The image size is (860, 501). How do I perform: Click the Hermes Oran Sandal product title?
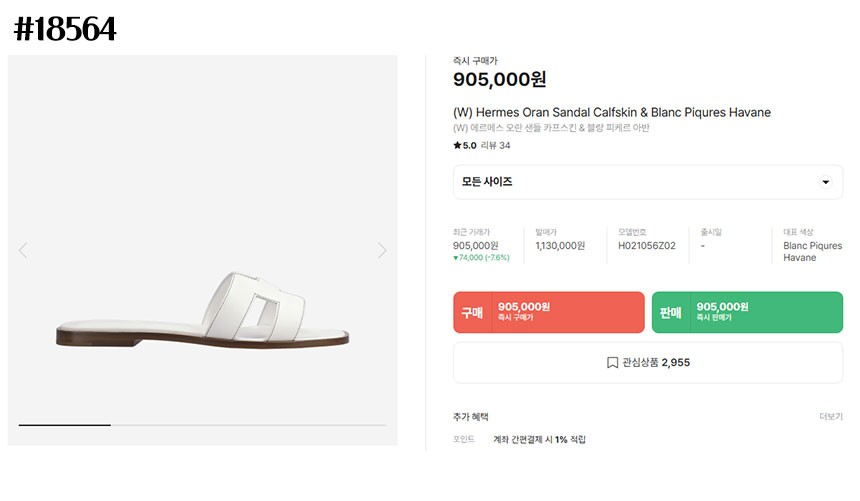[611, 112]
